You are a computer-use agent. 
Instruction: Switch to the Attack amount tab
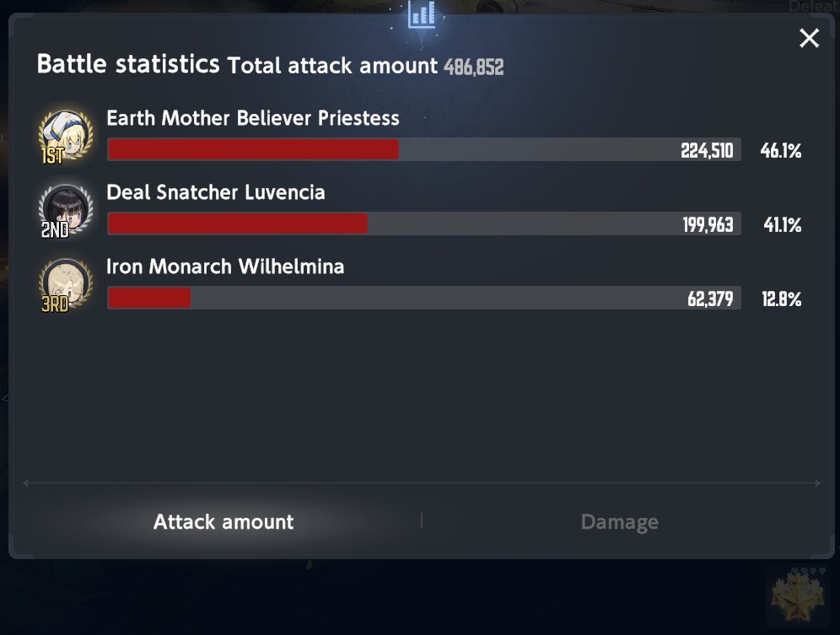pyautogui.click(x=223, y=522)
